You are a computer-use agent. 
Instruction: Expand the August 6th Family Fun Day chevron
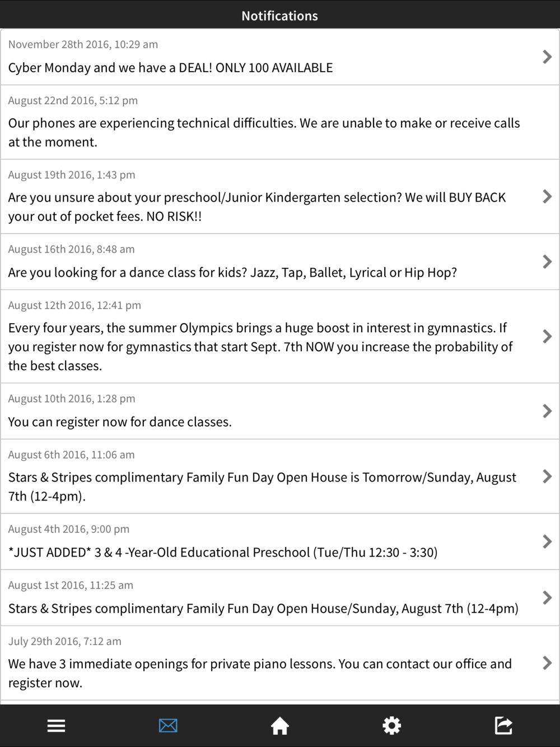pos(547,477)
